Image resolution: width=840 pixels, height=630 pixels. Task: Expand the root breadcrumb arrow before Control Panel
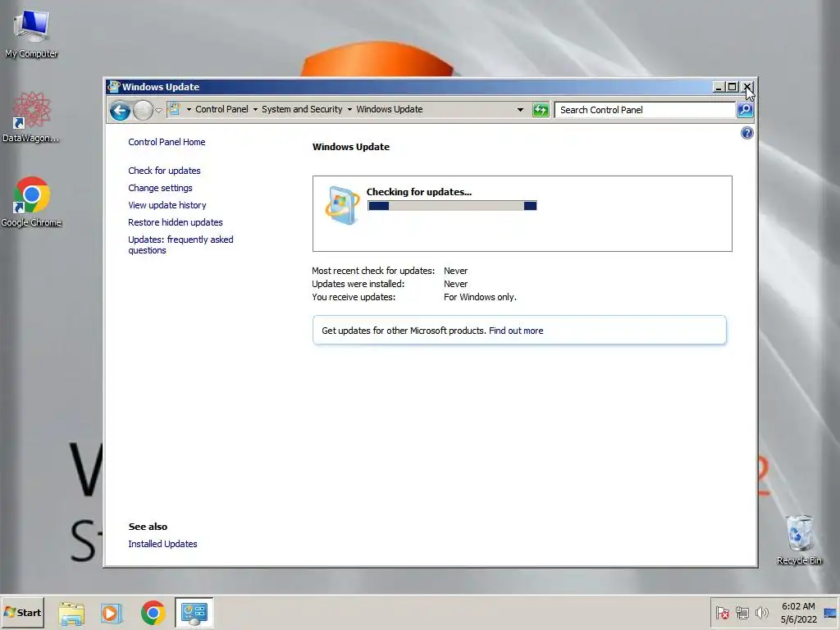pos(189,109)
